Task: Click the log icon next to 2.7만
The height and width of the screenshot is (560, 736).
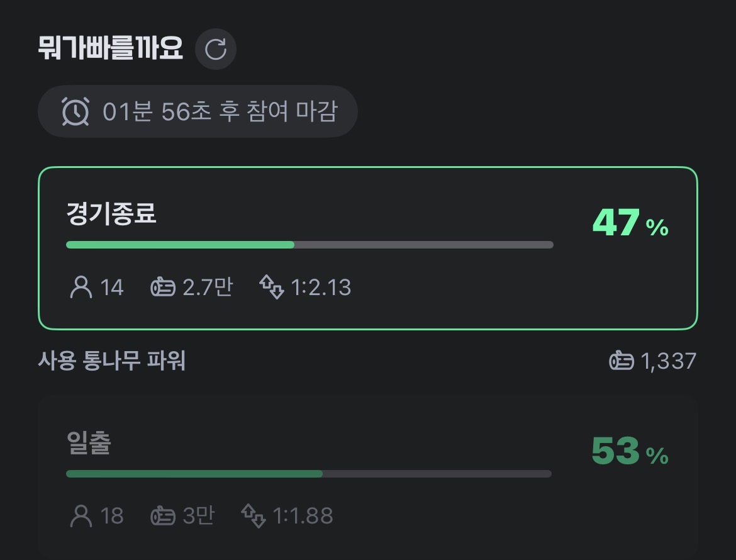Action: point(164,288)
